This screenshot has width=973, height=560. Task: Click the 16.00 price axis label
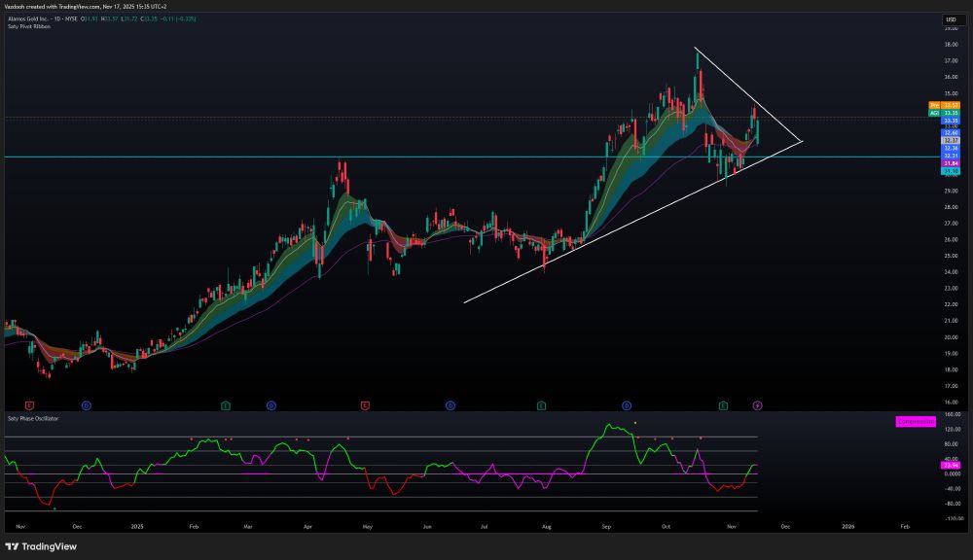(952, 402)
